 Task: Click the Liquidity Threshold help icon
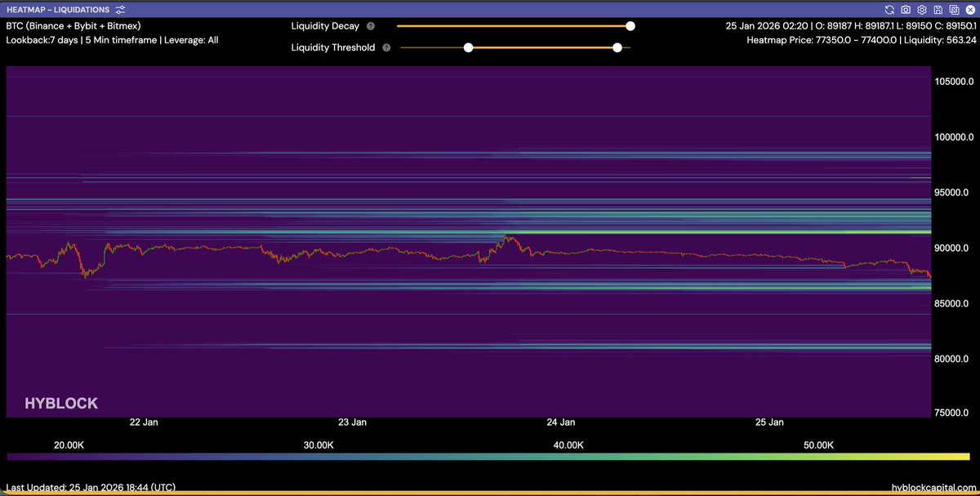386,47
